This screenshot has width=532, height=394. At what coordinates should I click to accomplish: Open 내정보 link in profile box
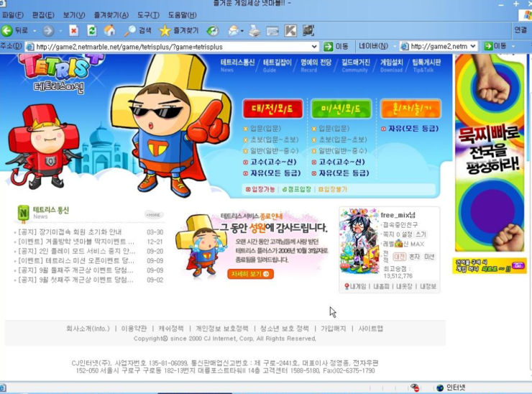[428, 286]
